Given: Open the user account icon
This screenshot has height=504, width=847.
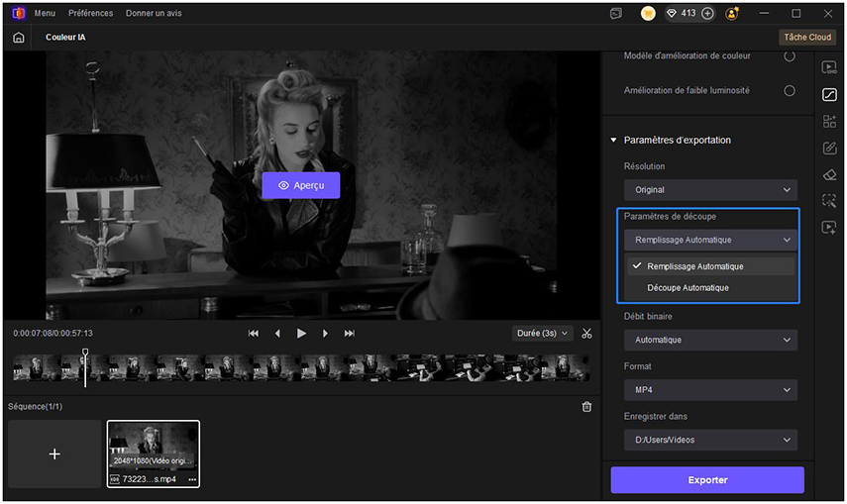Looking at the screenshot, I should pyautogui.click(x=732, y=14).
